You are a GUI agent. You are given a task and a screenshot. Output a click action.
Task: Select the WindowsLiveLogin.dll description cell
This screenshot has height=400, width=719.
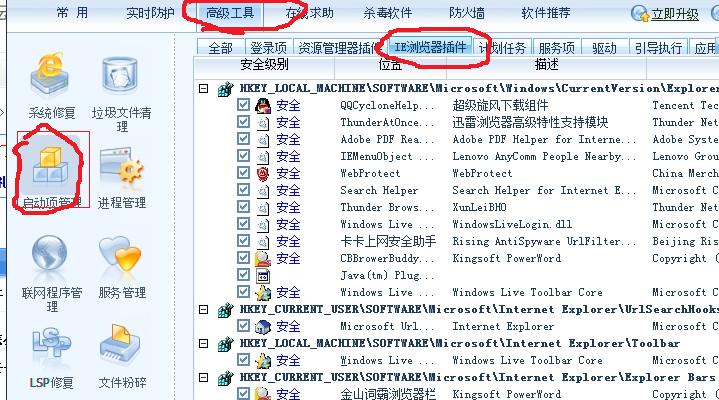coord(512,224)
